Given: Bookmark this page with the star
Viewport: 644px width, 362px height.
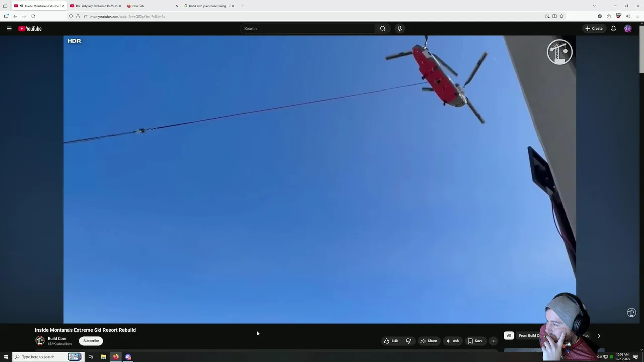Looking at the screenshot, I should [561, 16].
